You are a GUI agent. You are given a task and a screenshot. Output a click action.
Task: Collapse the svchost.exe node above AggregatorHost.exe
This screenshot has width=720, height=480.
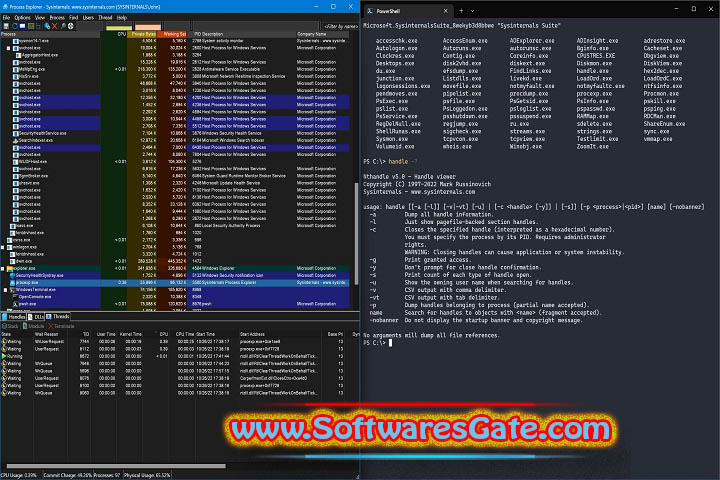(x=9, y=48)
